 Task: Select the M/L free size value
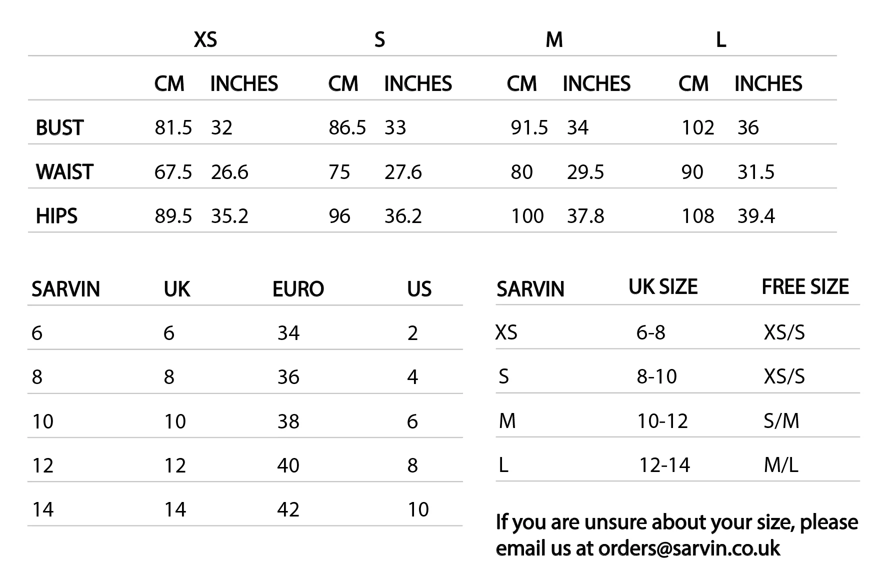point(781,465)
